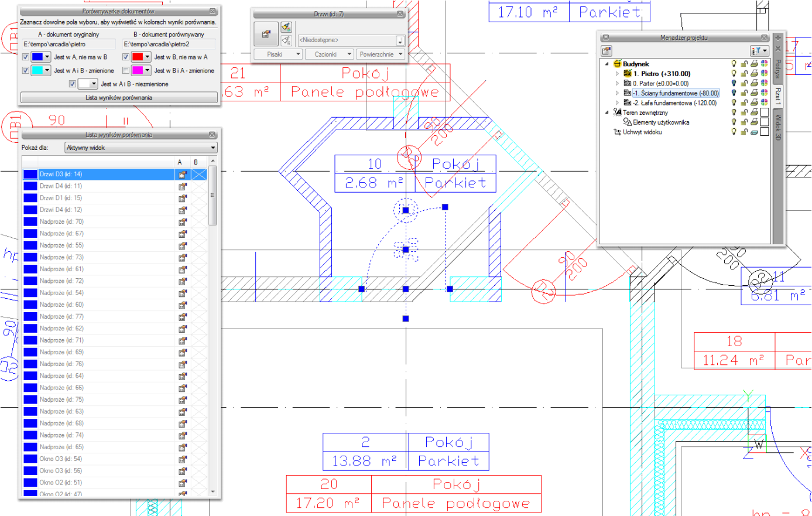Screen dimensions: 812x516
Task: Open properties in Drzwi (id: 7) window
Action: (x=266, y=34)
